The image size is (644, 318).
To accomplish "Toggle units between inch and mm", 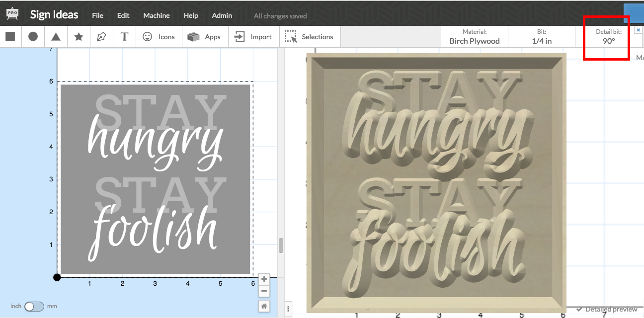I will (34, 306).
